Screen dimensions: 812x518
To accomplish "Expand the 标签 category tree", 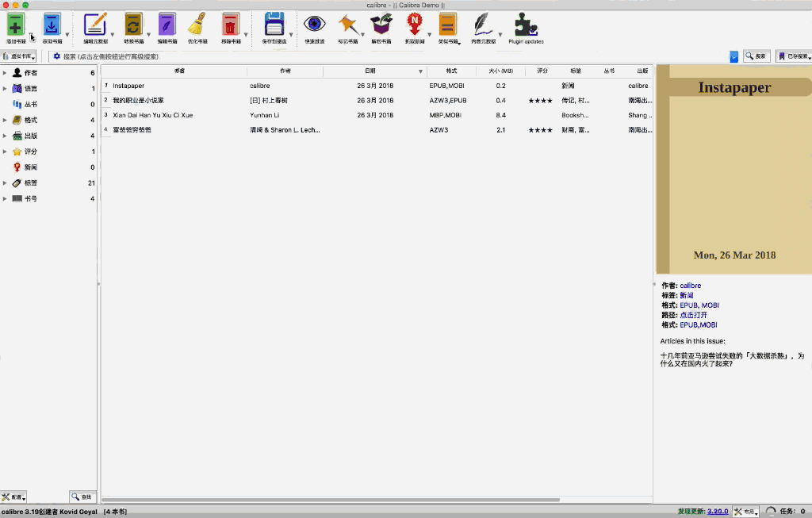I will pos(5,183).
